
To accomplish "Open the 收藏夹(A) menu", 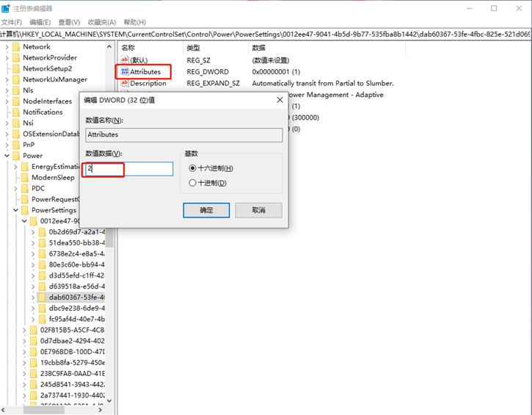I will 101,23.
